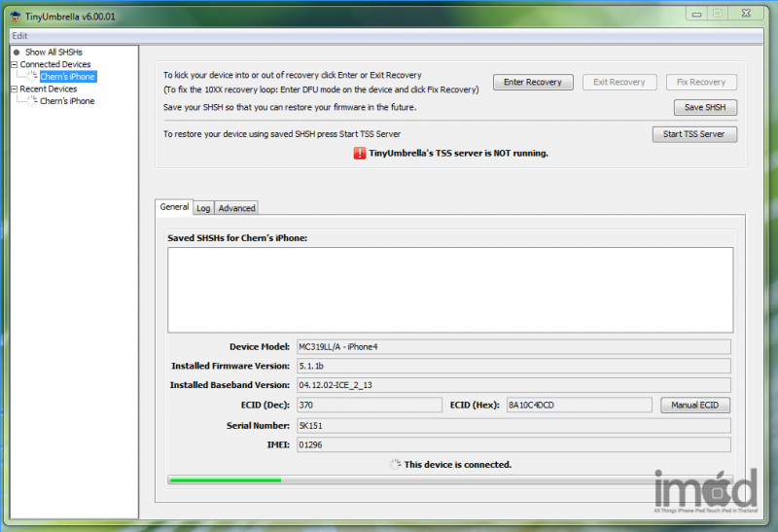Click the spinner icon next to device connected
This screenshot has height=532, width=778.
394,465
